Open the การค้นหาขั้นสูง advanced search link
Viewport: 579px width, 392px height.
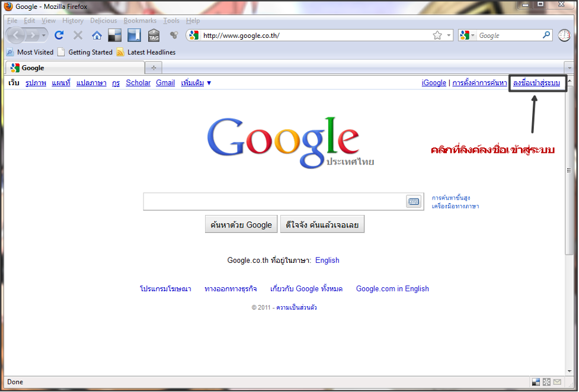451,198
